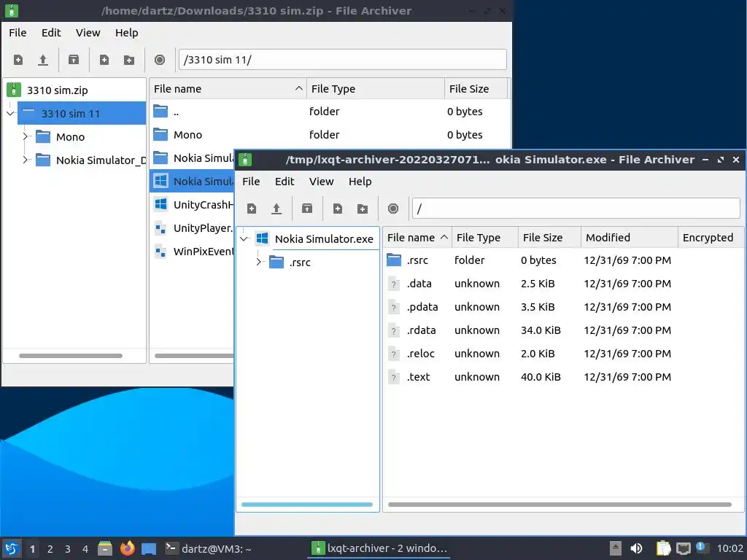Switch to workspace 3
Screen dimensions: 747x560
[68, 549]
